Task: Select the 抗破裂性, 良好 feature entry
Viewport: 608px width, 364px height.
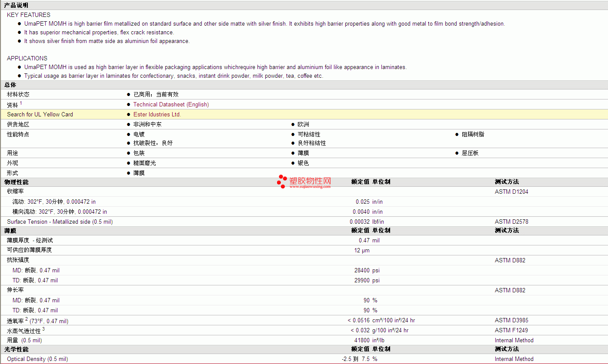Action: pyautogui.click(x=153, y=143)
